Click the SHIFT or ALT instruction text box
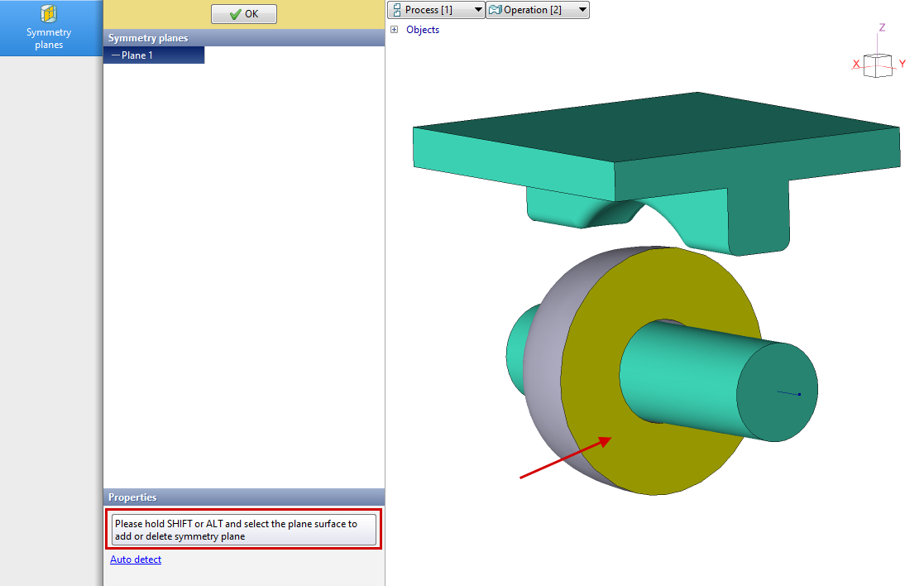Image resolution: width=924 pixels, height=586 pixels. (244, 530)
